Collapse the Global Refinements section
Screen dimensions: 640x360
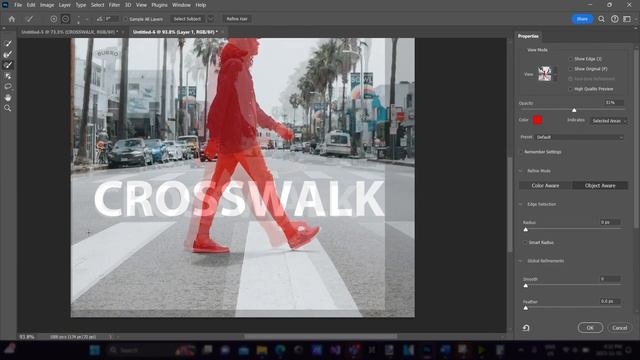point(520,261)
